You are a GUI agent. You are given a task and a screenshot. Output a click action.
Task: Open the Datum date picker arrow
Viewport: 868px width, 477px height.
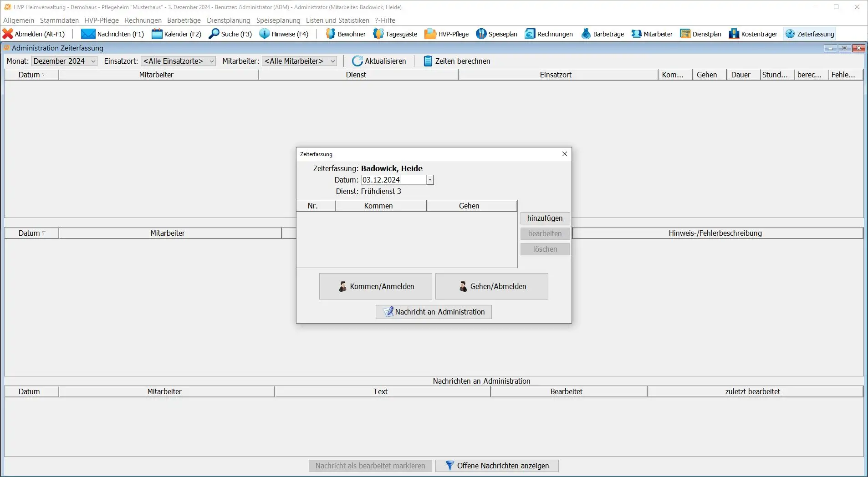point(430,180)
